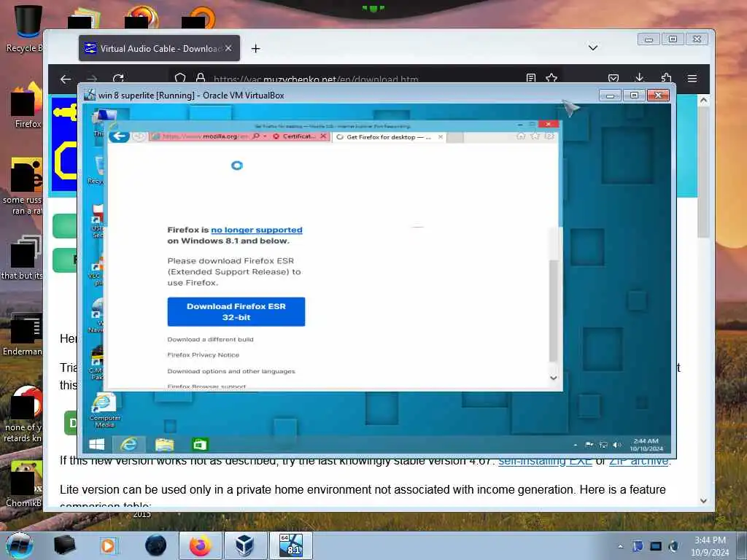Screen dimensions: 747x560
Task: Click Internet Explorer forward arrow inside VM
Action: coord(139,136)
